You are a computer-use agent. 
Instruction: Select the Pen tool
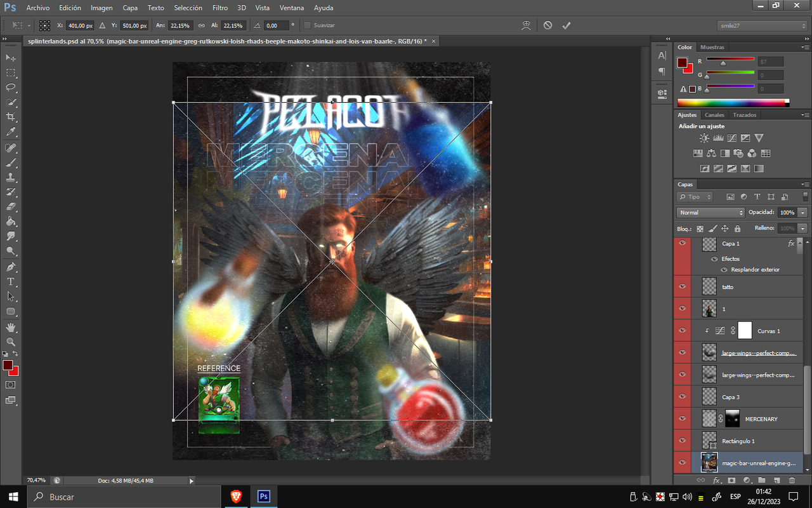[x=11, y=267]
